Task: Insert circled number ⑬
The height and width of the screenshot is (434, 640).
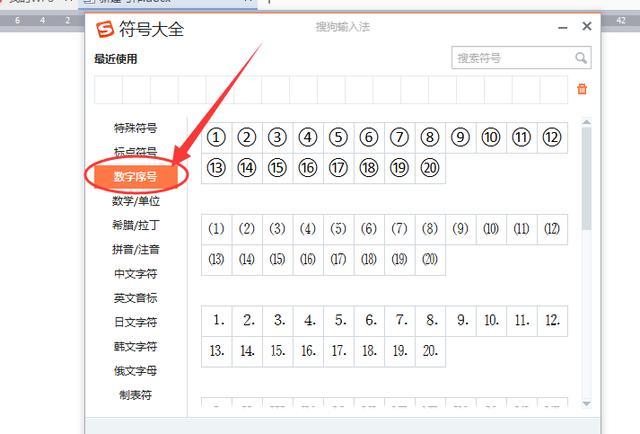Action: pos(216,168)
